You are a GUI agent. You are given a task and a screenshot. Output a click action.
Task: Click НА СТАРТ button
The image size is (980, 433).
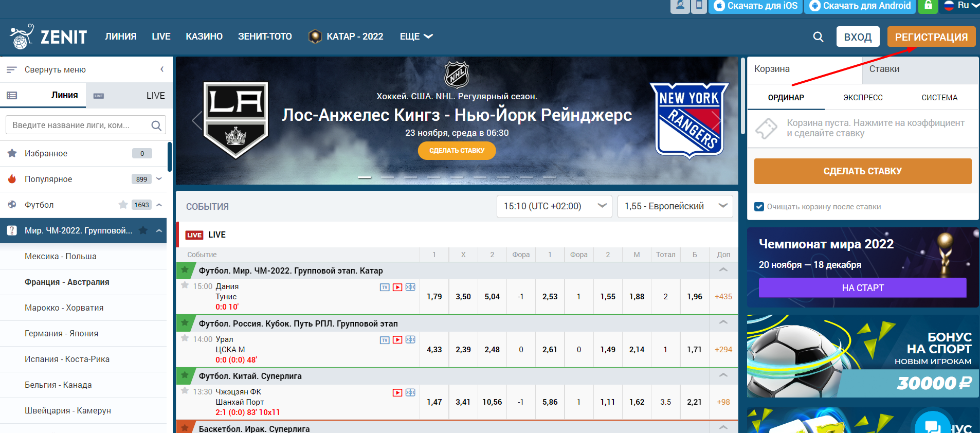(862, 288)
